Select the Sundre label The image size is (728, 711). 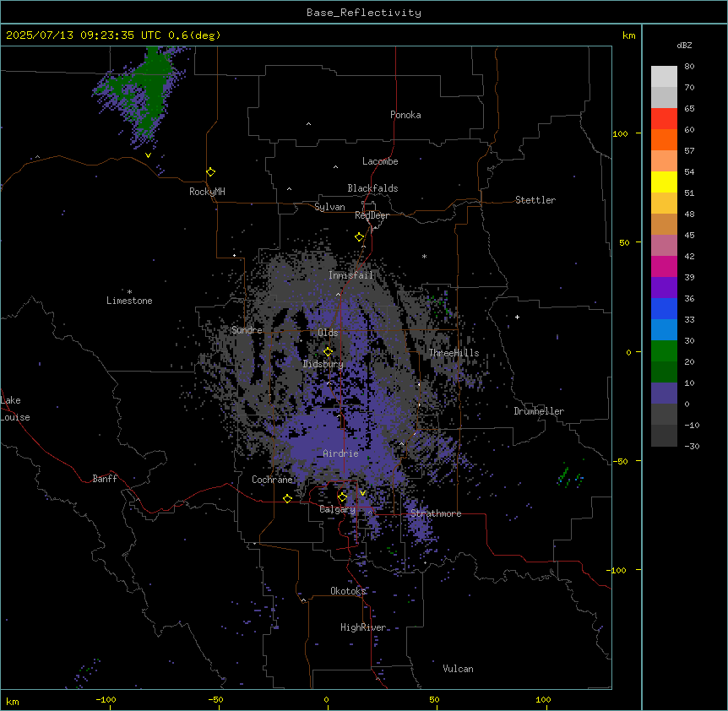coord(247,330)
